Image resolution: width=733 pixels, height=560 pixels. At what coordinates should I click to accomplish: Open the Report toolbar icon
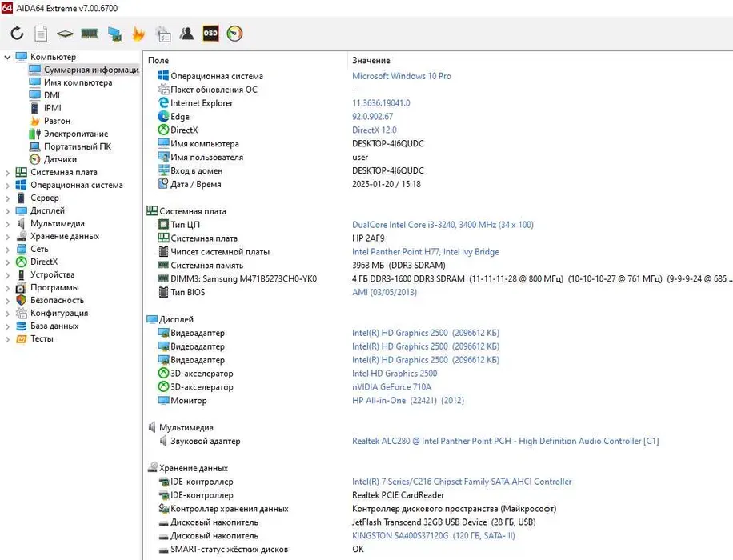pyautogui.click(x=41, y=33)
